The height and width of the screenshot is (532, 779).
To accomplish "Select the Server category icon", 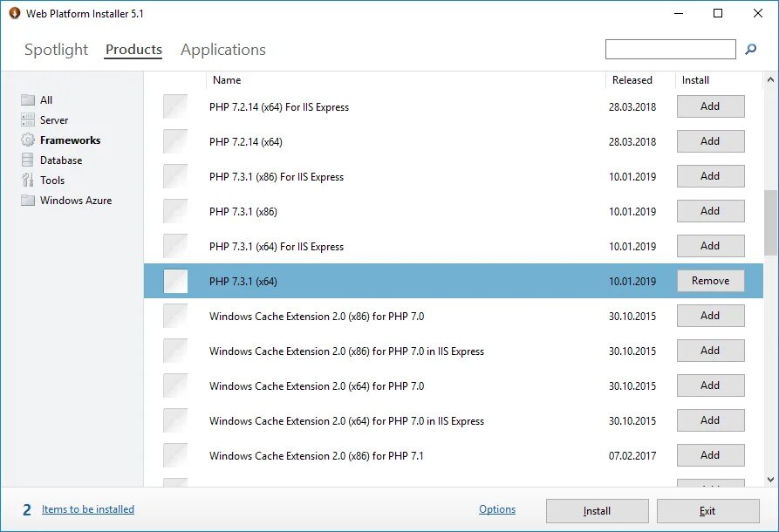I will point(28,119).
